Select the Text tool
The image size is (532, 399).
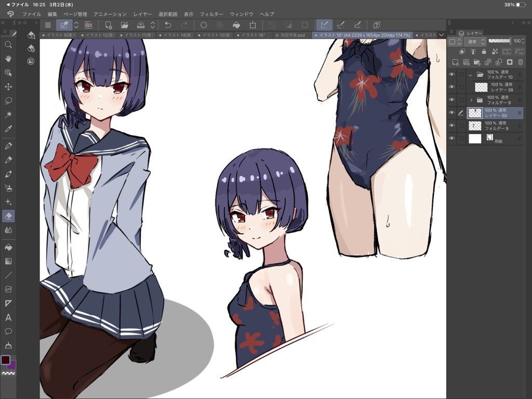click(x=8, y=317)
